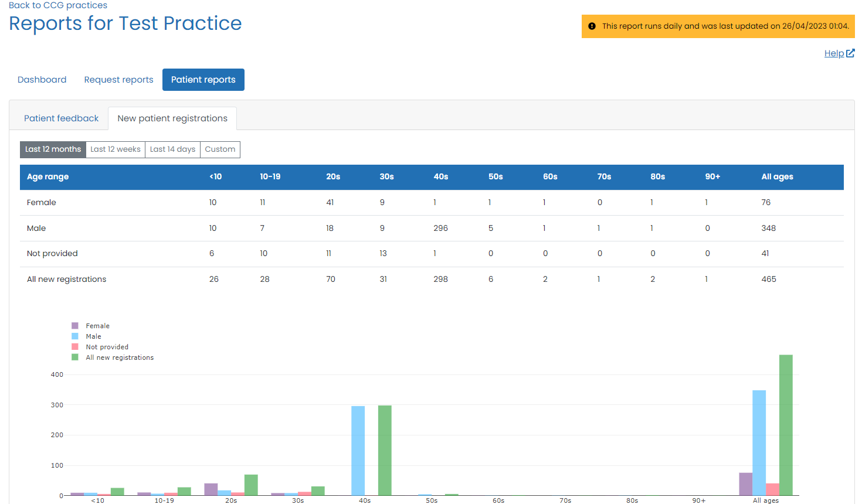Select the Last 12 weeks filter

point(115,149)
